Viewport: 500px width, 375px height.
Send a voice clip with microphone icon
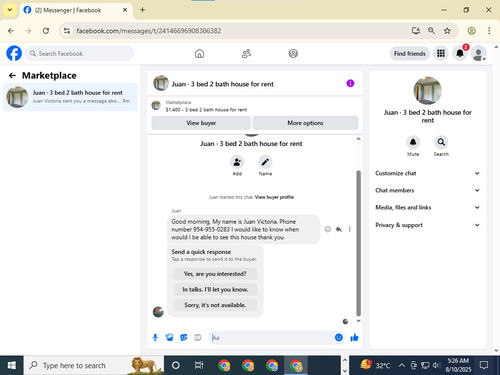tap(155, 338)
